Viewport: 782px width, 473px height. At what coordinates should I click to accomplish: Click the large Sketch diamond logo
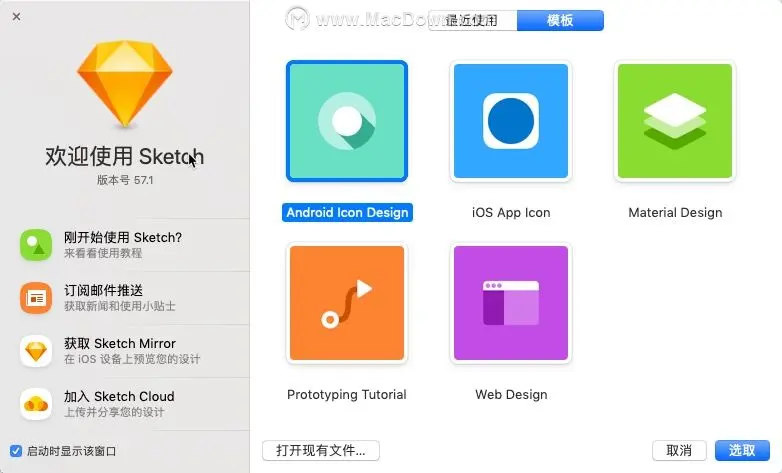(x=125, y=83)
